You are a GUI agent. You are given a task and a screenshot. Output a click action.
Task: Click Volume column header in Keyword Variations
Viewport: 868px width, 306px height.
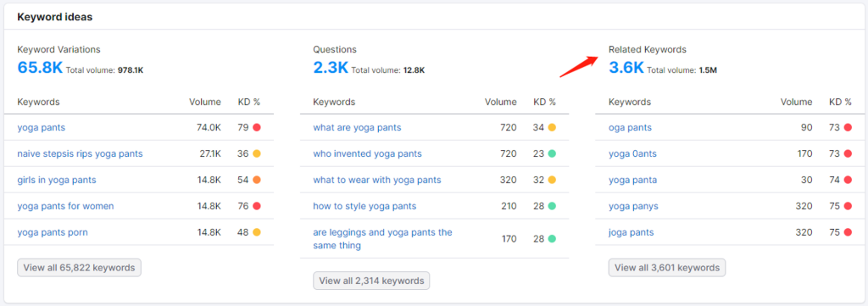[x=205, y=102]
